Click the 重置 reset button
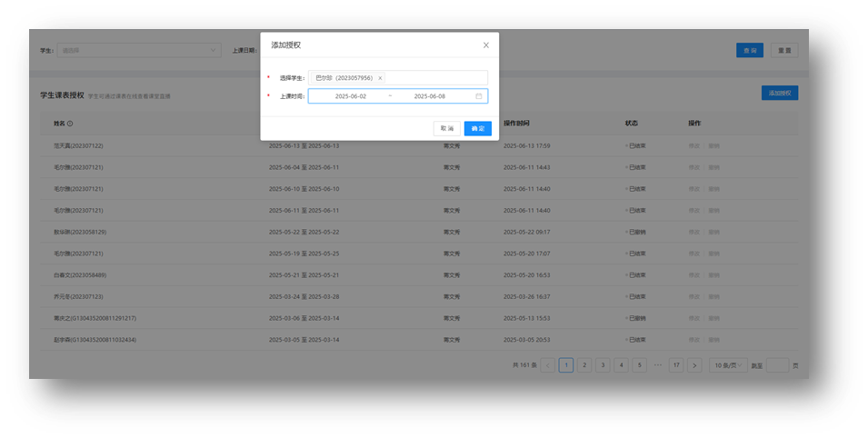Viewport: 868px width, 438px height. (x=784, y=50)
